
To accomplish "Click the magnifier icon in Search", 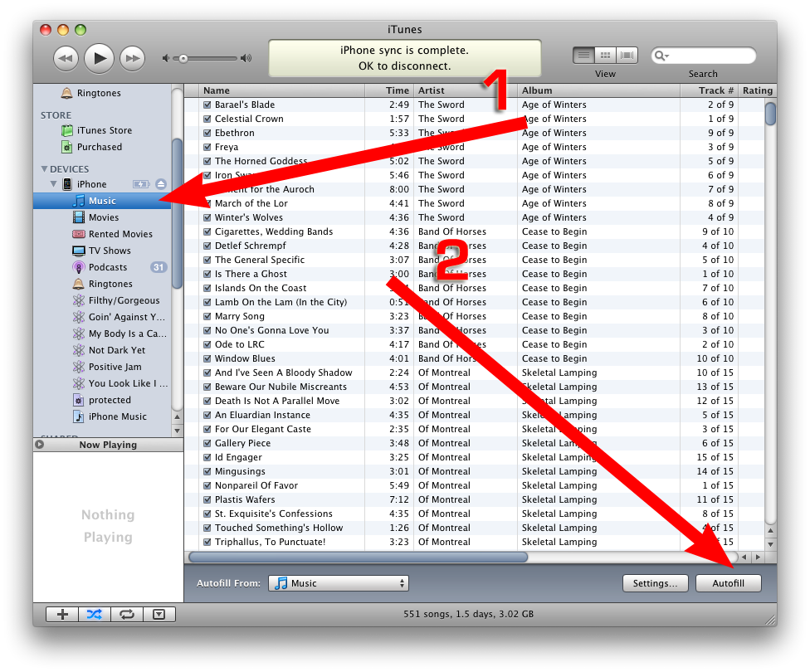I will click(661, 56).
